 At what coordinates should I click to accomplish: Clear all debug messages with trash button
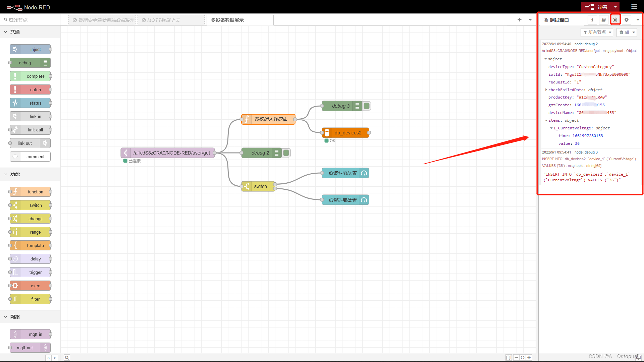click(624, 32)
